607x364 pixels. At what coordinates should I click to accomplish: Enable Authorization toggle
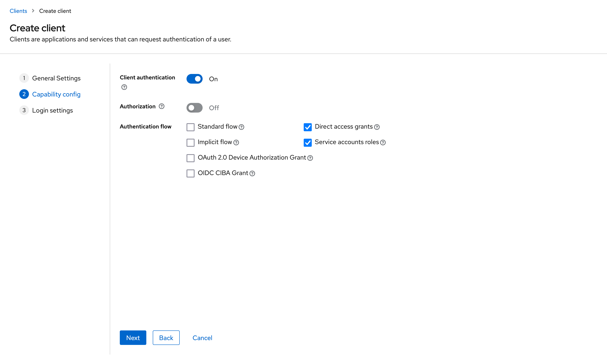(194, 107)
